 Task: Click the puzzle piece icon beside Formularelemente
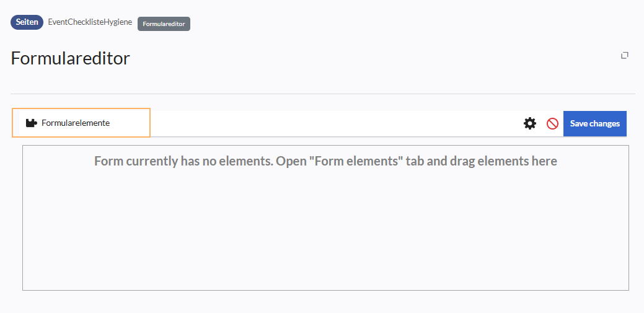[31, 123]
